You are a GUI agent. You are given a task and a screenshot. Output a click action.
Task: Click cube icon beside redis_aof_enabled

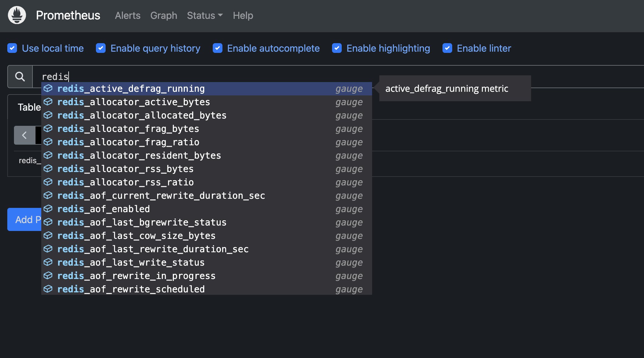pyautogui.click(x=48, y=209)
